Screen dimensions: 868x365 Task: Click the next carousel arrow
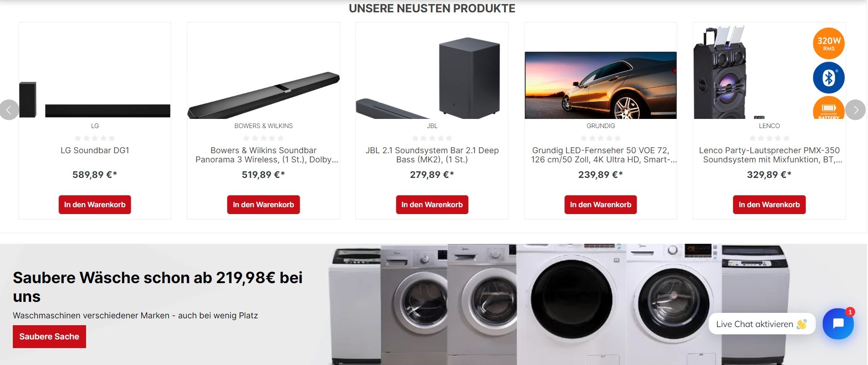coord(855,110)
